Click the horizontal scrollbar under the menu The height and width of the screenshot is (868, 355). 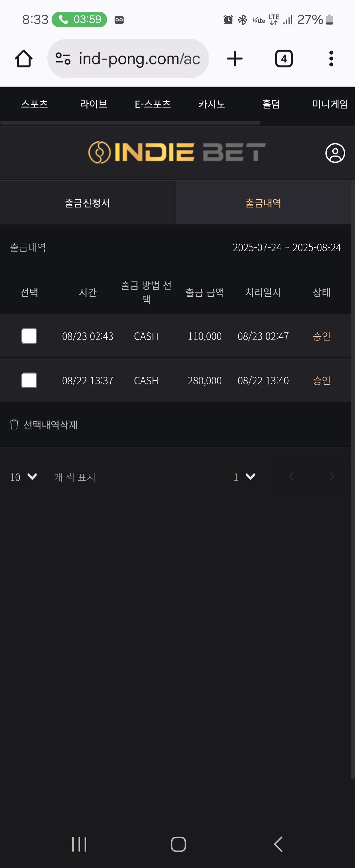click(x=130, y=123)
